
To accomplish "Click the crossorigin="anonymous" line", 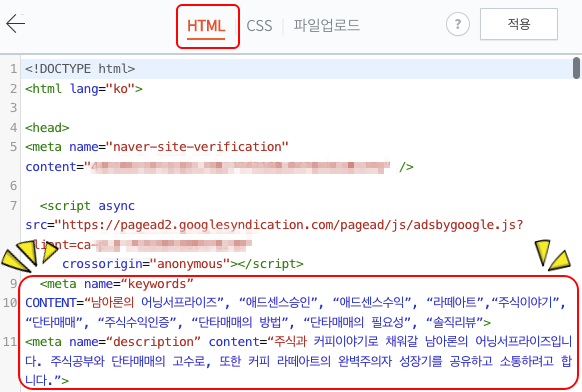I will click(x=183, y=264).
